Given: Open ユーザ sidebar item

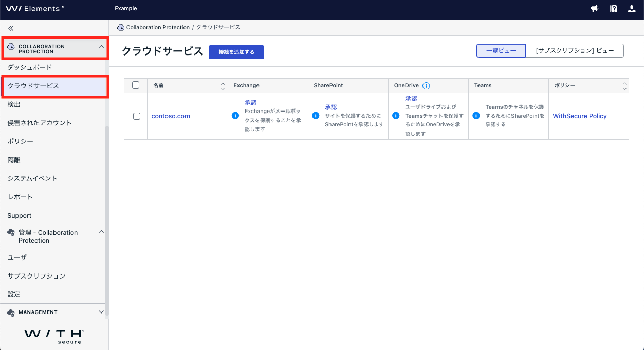Looking at the screenshot, I should coord(17,257).
